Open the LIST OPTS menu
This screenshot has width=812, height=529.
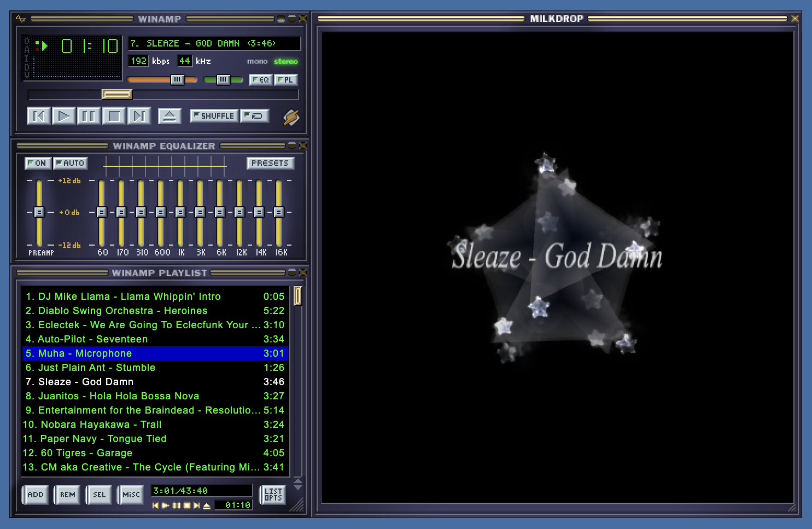[x=273, y=495]
